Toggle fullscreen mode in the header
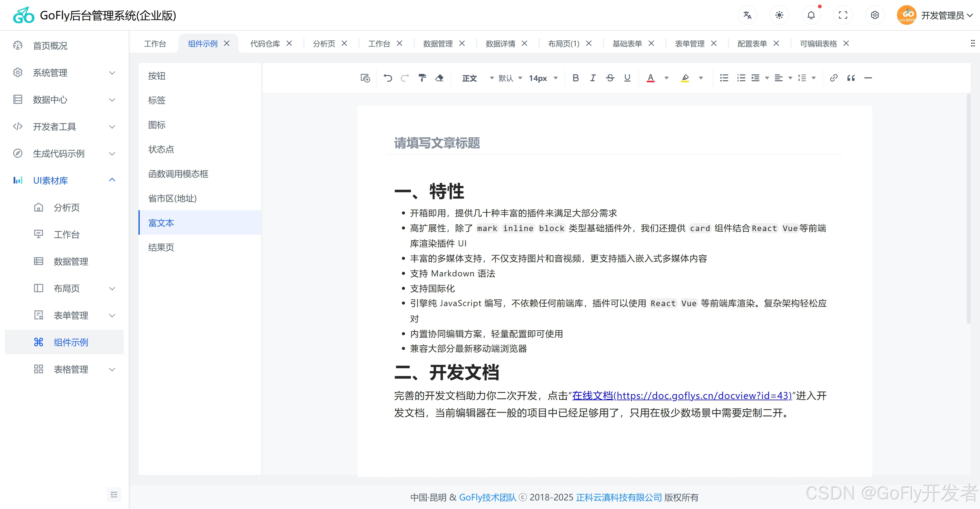Screen dimensions: 980x509 tap(843, 15)
